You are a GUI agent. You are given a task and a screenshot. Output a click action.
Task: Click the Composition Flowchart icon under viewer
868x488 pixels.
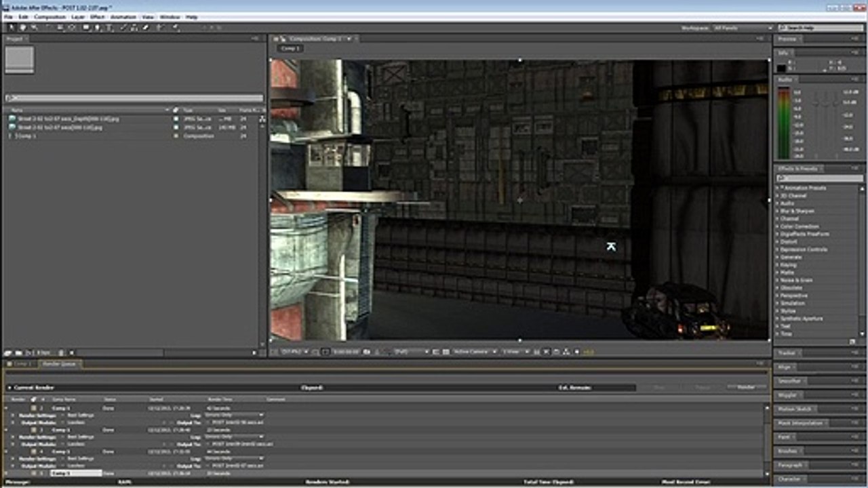(566, 352)
